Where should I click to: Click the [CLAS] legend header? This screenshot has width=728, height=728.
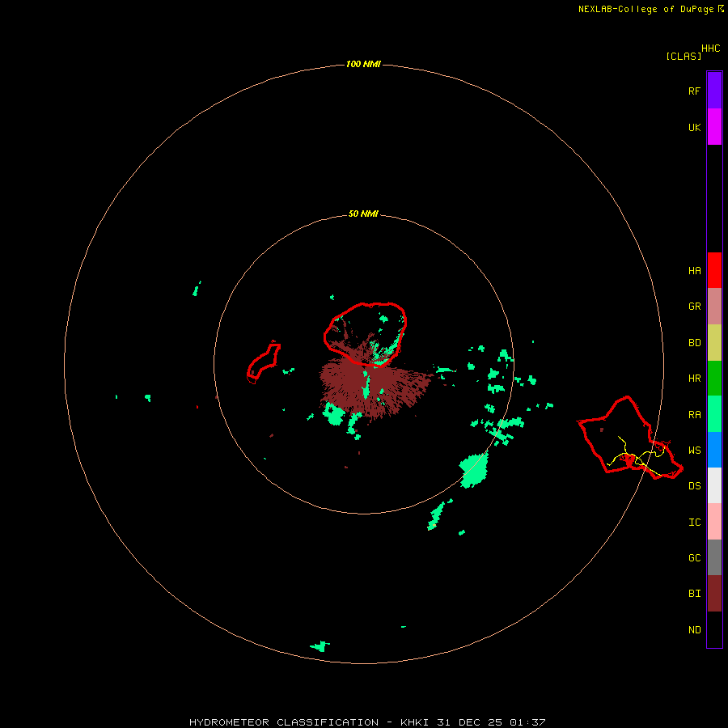pyautogui.click(x=683, y=56)
